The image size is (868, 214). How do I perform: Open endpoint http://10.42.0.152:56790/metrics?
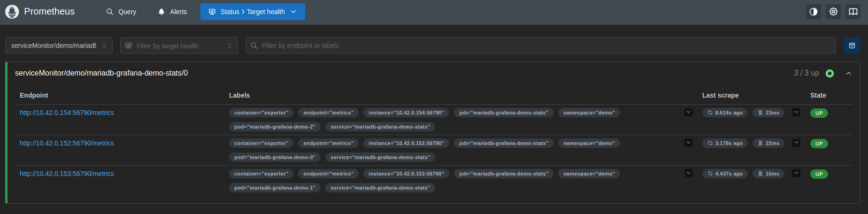[x=67, y=143]
